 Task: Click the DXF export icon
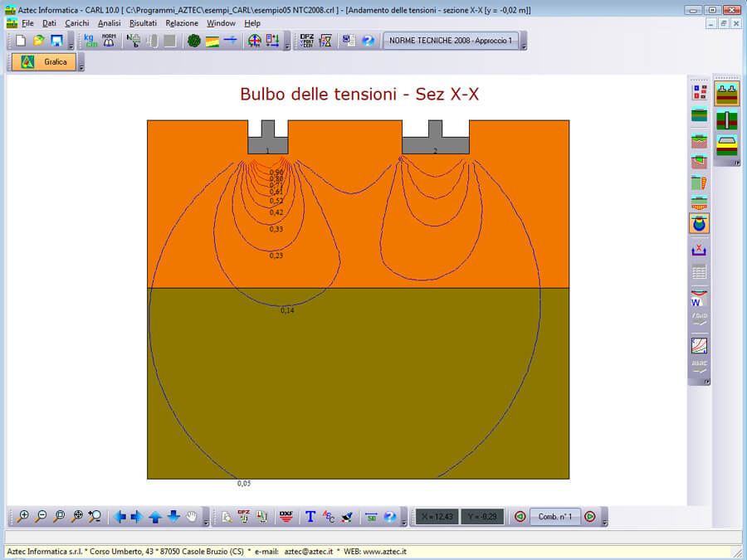coord(286,516)
